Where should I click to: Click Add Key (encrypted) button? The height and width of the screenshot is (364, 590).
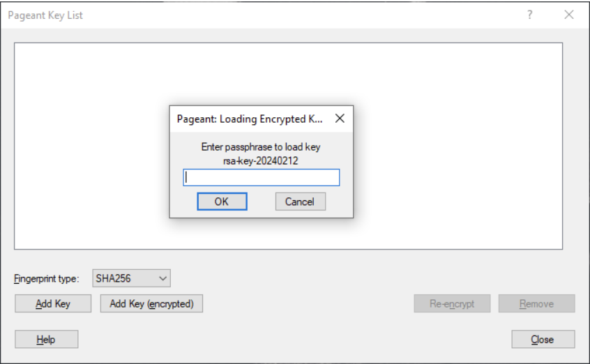[151, 303]
